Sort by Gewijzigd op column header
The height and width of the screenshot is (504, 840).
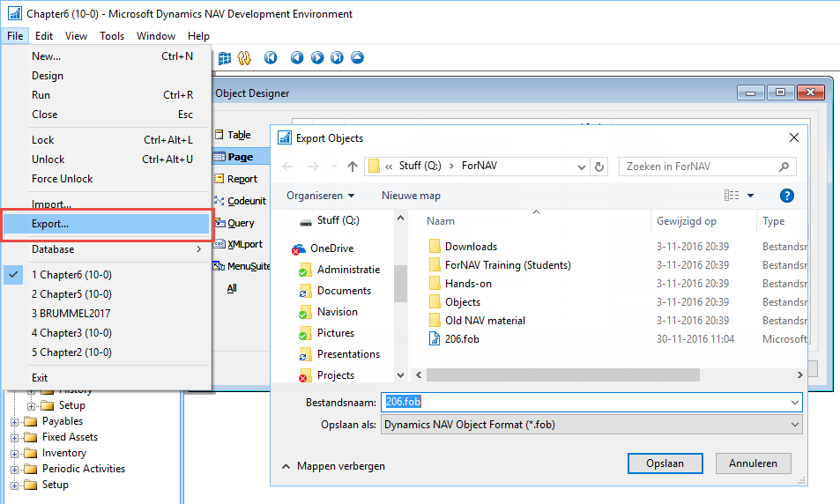point(687,221)
